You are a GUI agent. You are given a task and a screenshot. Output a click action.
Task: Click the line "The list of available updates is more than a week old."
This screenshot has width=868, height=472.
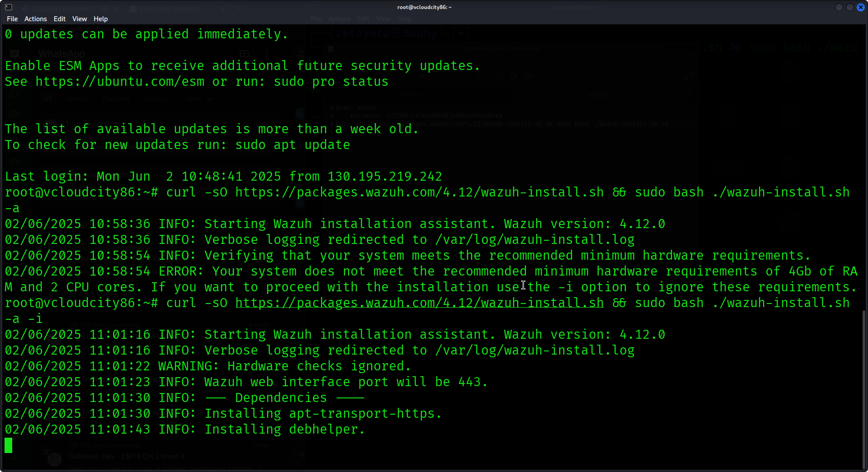[212, 129]
